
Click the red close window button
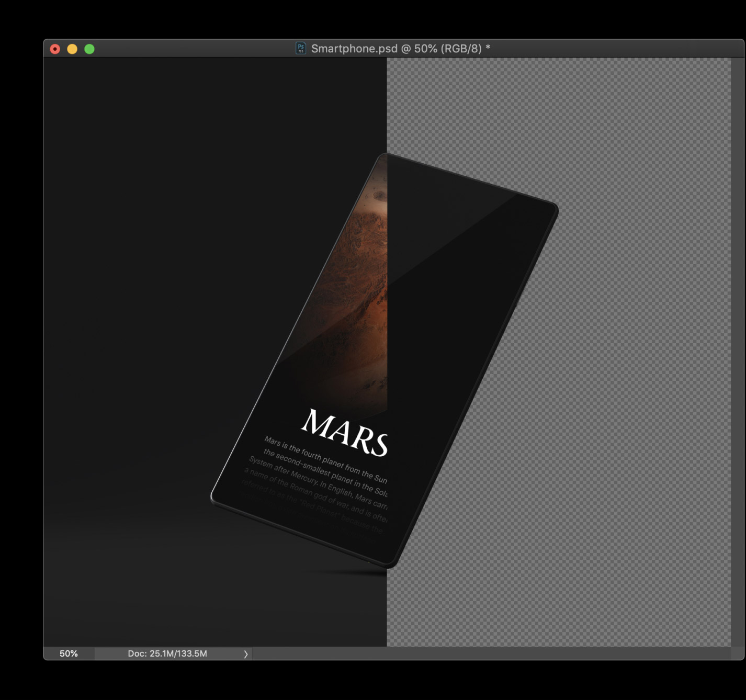tap(55, 49)
